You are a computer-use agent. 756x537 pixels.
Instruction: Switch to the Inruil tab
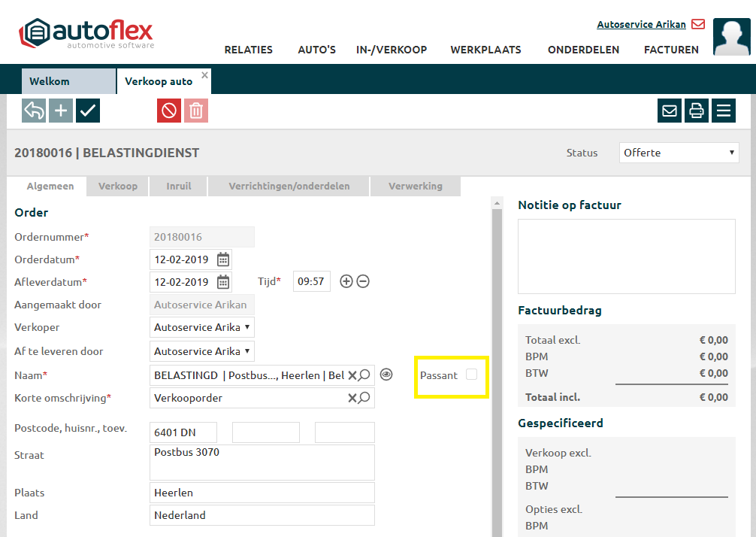[179, 186]
